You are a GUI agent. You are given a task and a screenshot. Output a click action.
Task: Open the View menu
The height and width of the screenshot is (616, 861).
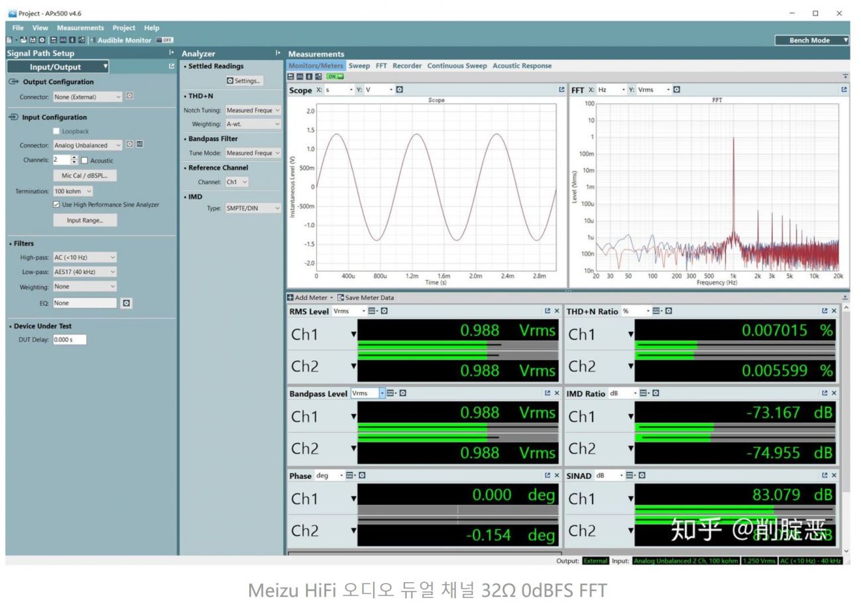[40, 28]
